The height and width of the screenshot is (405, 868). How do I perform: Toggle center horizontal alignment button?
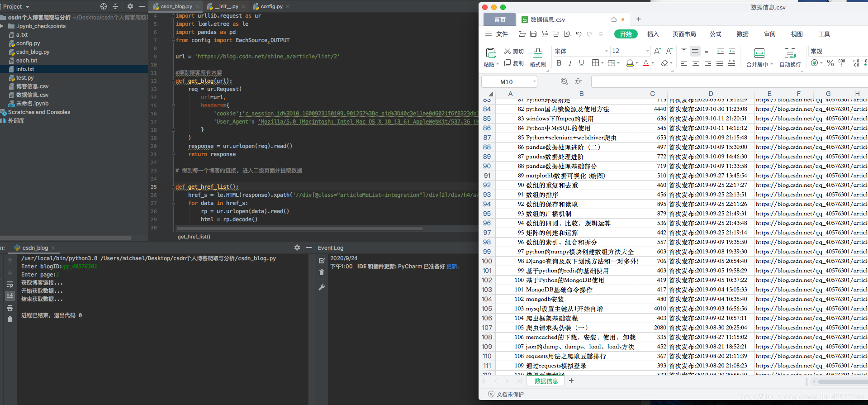[x=695, y=63]
